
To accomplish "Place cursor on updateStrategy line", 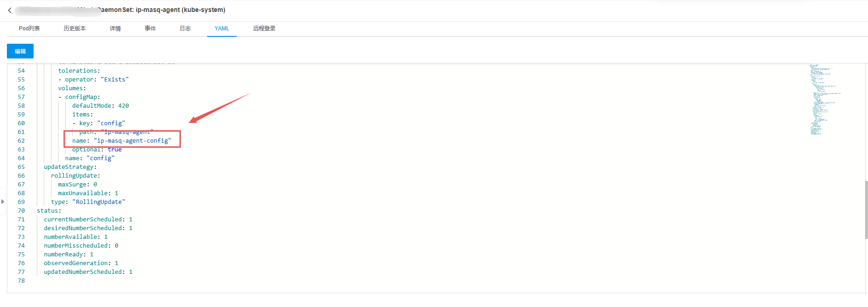I will pos(70,167).
